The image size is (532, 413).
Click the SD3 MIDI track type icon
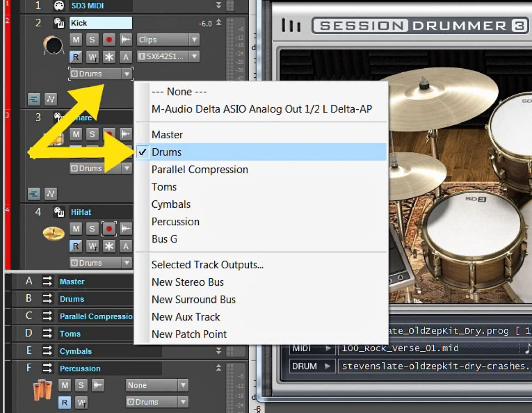(59, 5)
